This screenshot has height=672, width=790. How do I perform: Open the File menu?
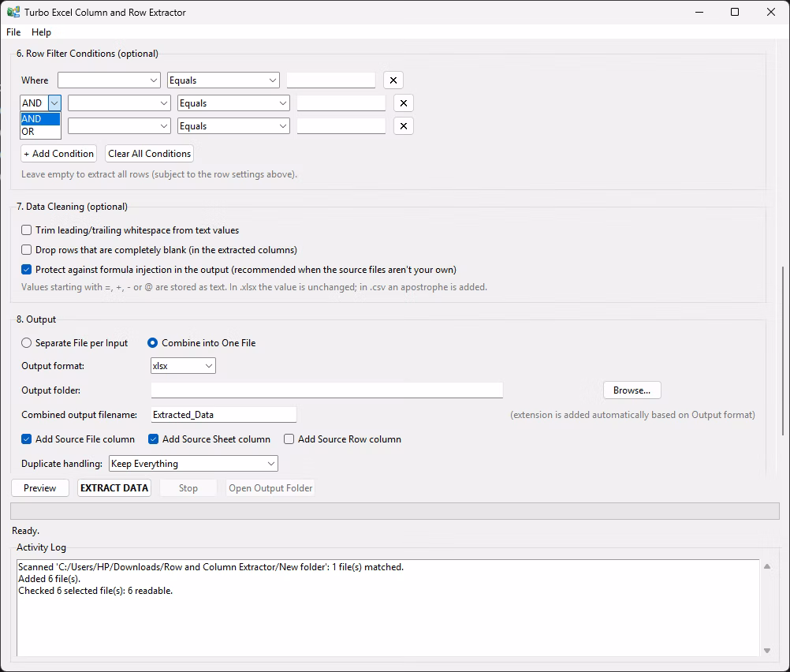tap(13, 32)
